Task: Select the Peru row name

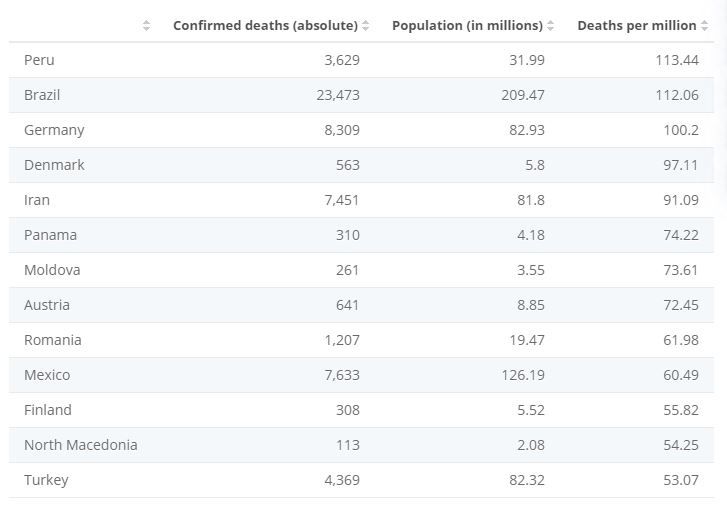Action: (x=39, y=60)
